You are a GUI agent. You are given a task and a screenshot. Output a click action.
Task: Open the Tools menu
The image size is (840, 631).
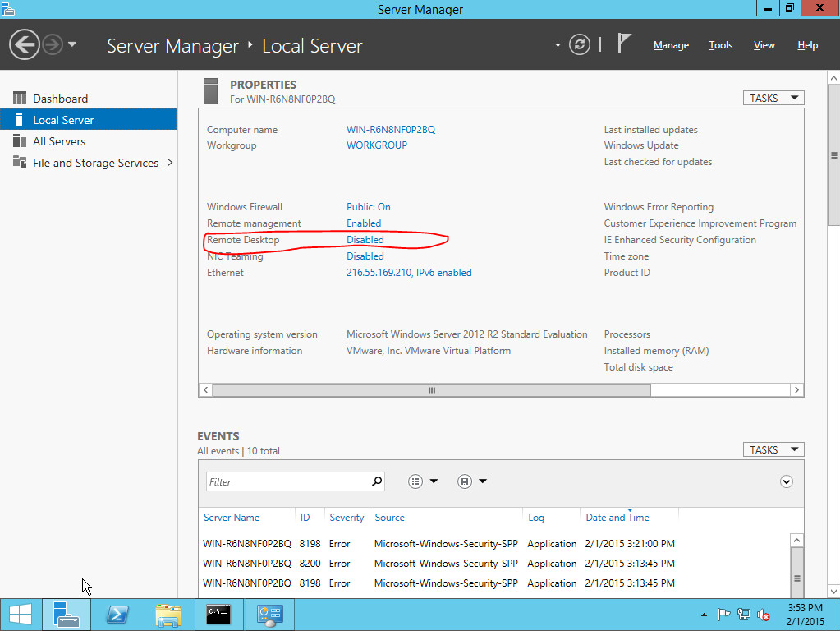tap(720, 45)
